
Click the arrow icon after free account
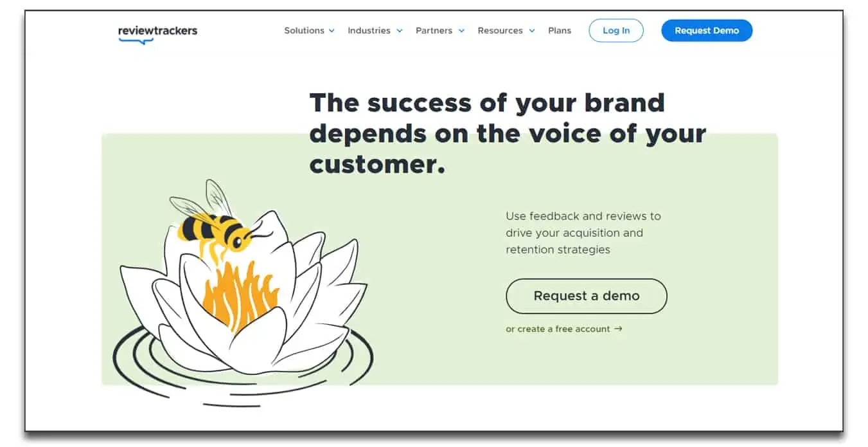(x=618, y=329)
